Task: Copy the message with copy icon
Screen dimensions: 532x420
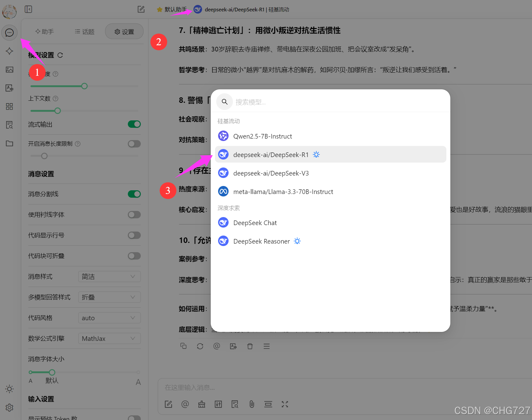Action: [x=183, y=346]
